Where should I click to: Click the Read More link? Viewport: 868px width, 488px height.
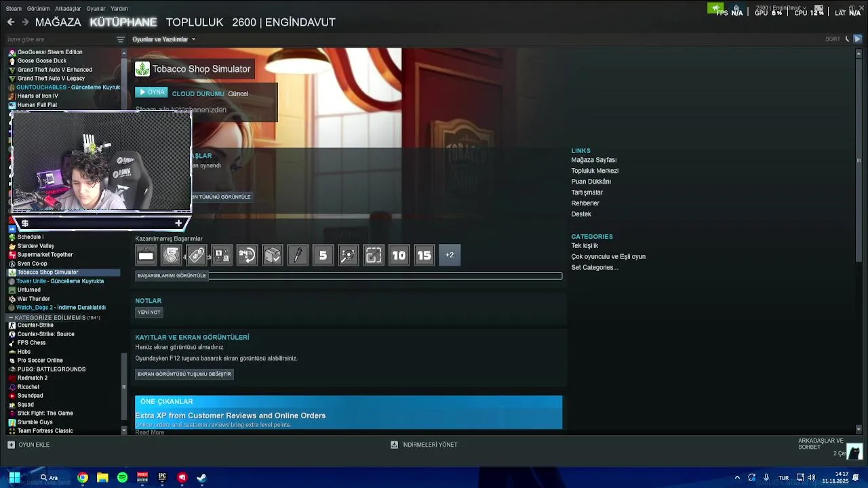(150, 432)
